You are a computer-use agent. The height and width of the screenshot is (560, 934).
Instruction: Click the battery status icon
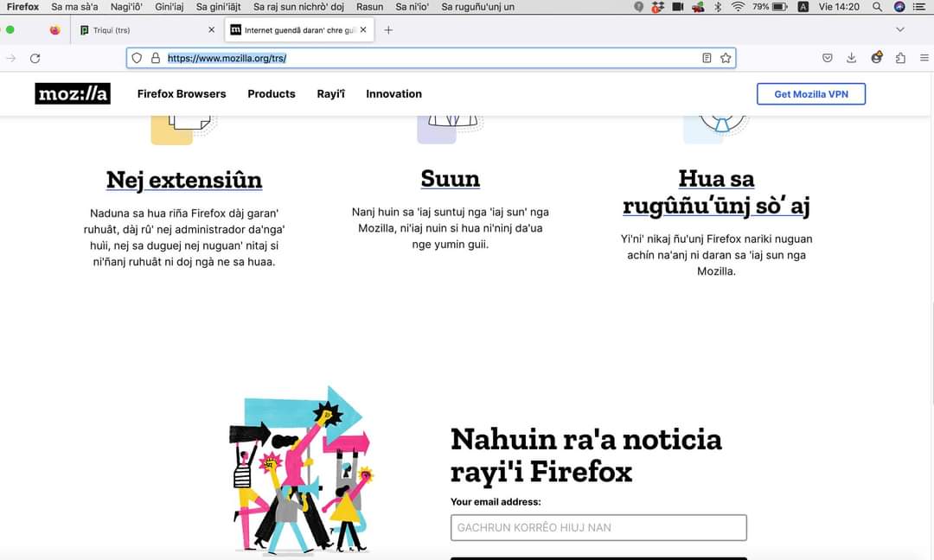[x=780, y=7]
